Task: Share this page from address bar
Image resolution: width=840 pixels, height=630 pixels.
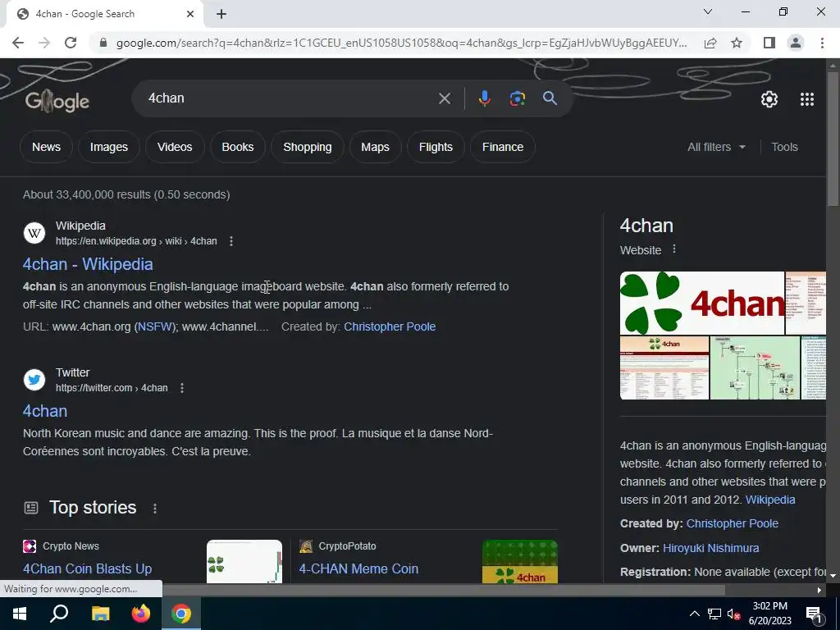Action: [x=710, y=43]
